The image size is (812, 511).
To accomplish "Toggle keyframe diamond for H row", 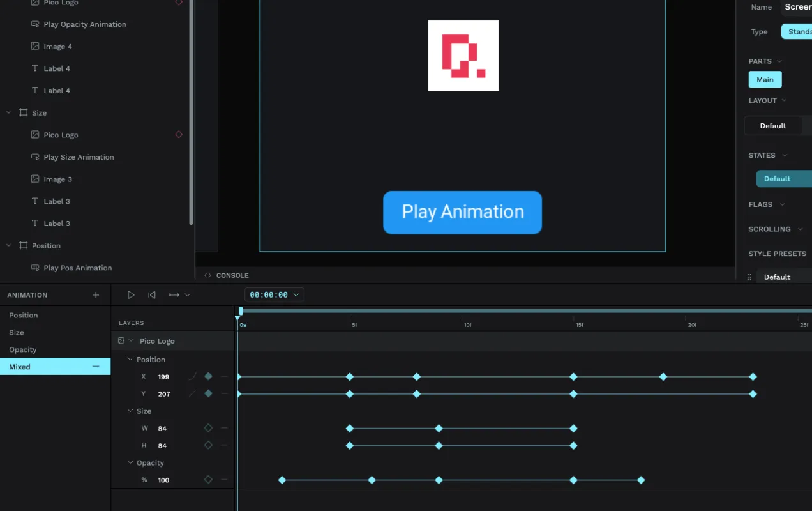I will click(208, 445).
